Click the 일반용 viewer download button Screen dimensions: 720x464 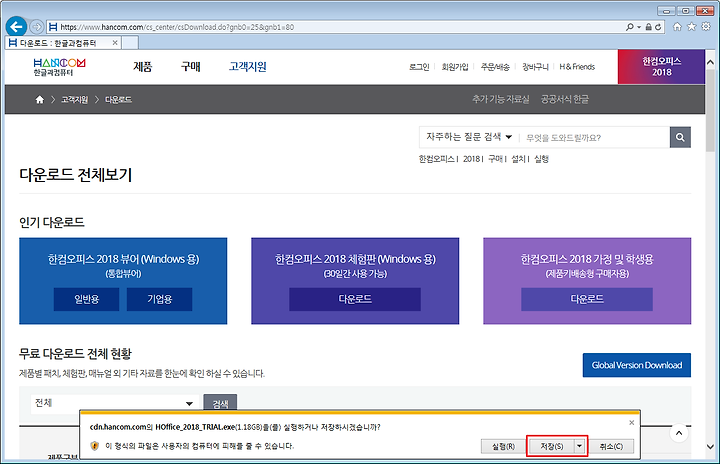click(x=86, y=299)
